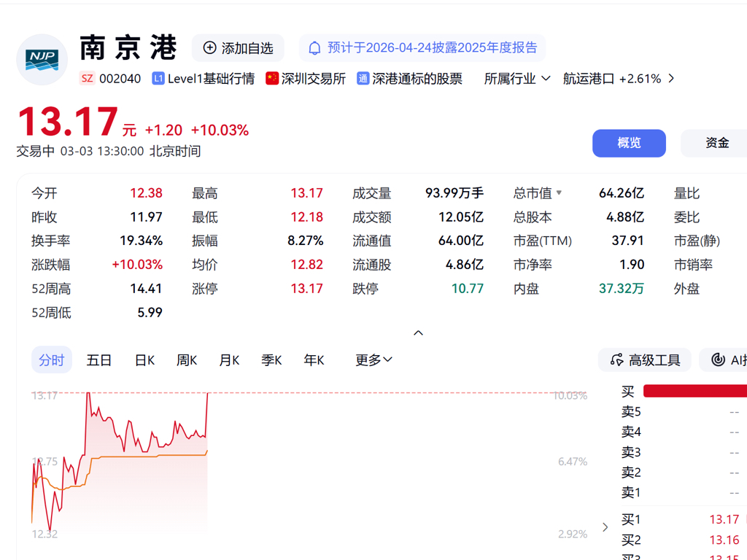The height and width of the screenshot is (560, 747).
Task: Click the red 买 ratio bar
Action: point(695,391)
